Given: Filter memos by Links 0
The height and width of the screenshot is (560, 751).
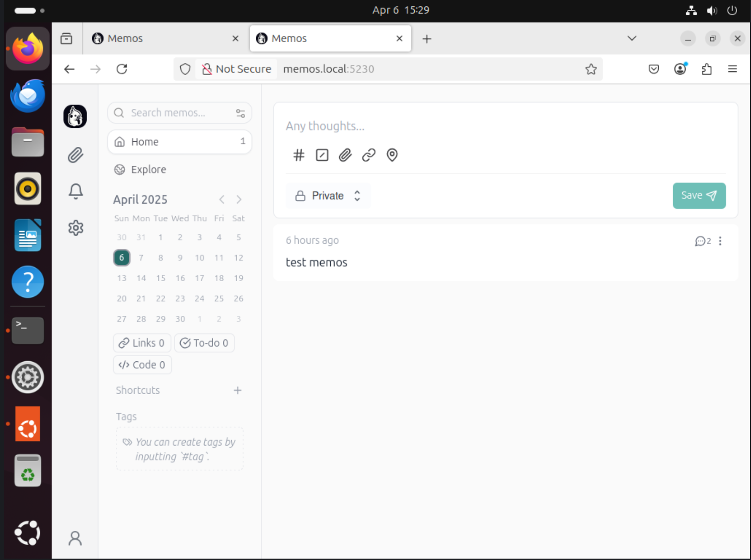Looking at the screenshot, I should pyautogui.click(x=142, y=343).
